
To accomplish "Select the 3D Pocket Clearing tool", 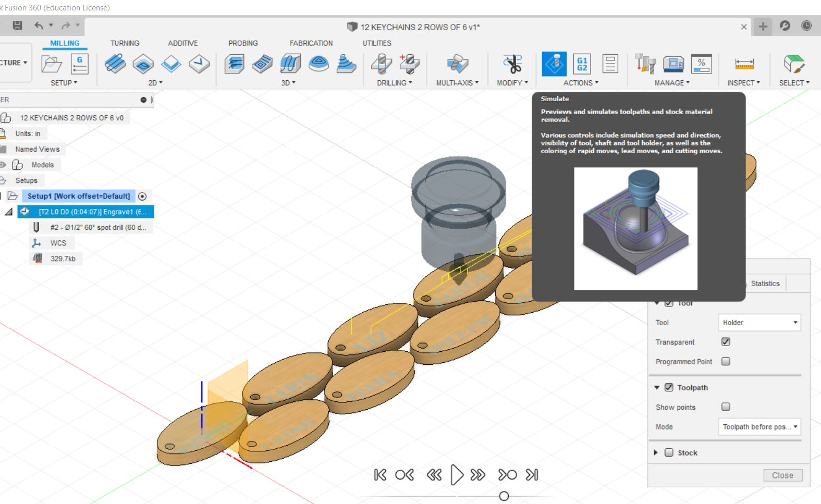I will click(x=262, y=64).
